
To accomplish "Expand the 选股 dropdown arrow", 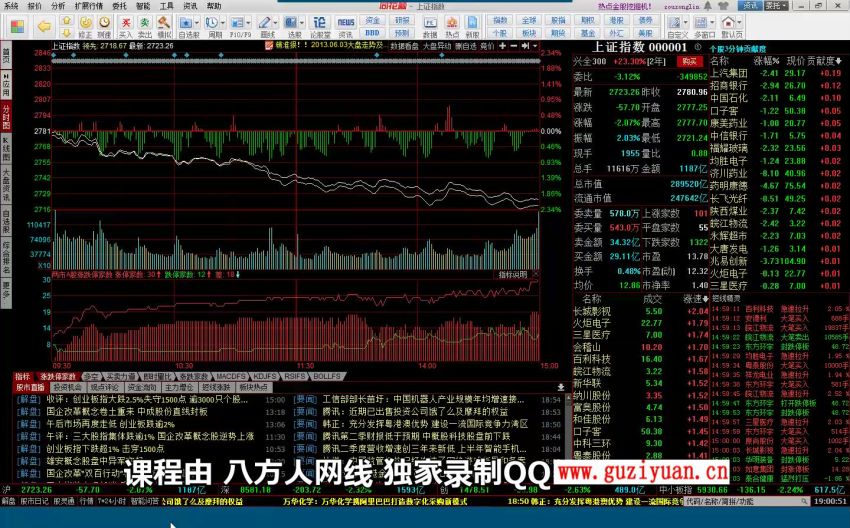I will (x=301, y=23).
